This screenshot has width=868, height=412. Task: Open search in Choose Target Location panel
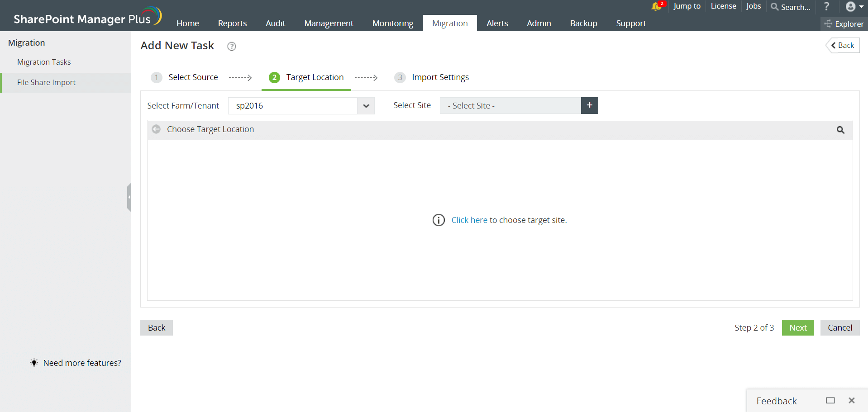840,130
